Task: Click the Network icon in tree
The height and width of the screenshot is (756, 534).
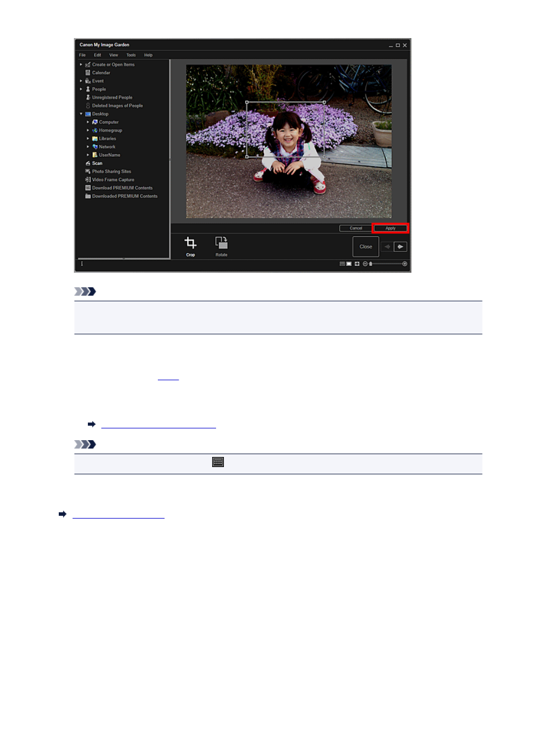Action: [95, 147]
